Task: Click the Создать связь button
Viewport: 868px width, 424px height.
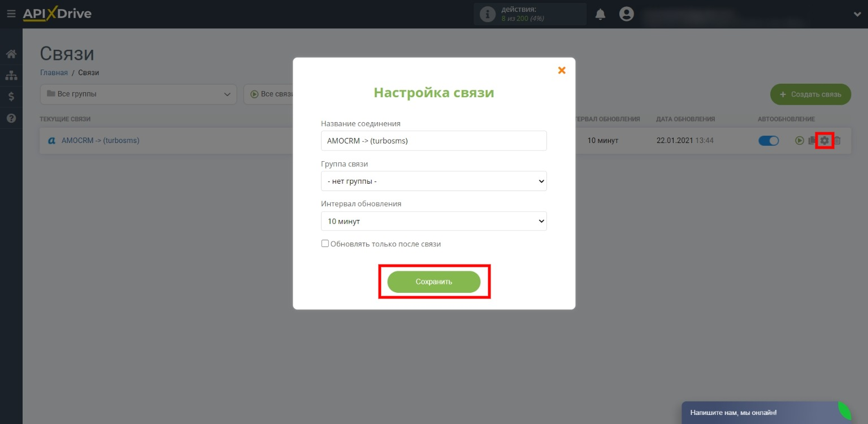Action: [810, 94]
